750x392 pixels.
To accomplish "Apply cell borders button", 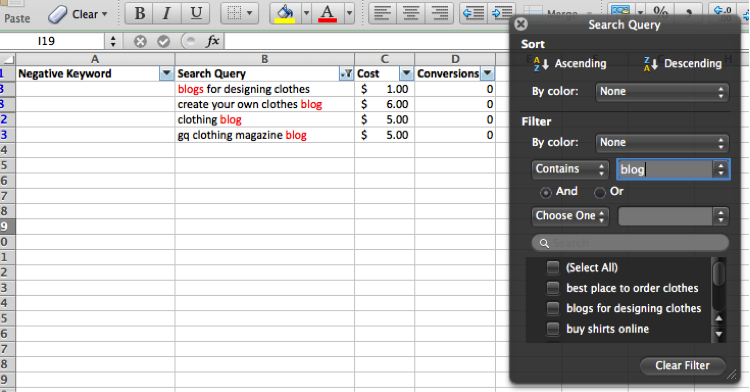I will tap(234, 13).
